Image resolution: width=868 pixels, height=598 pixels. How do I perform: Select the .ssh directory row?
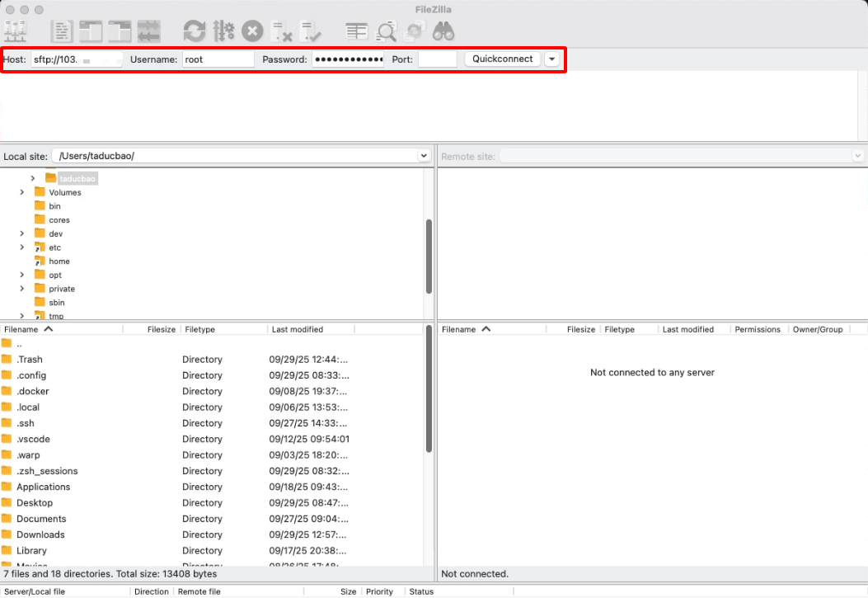click(x=212, y=423)
